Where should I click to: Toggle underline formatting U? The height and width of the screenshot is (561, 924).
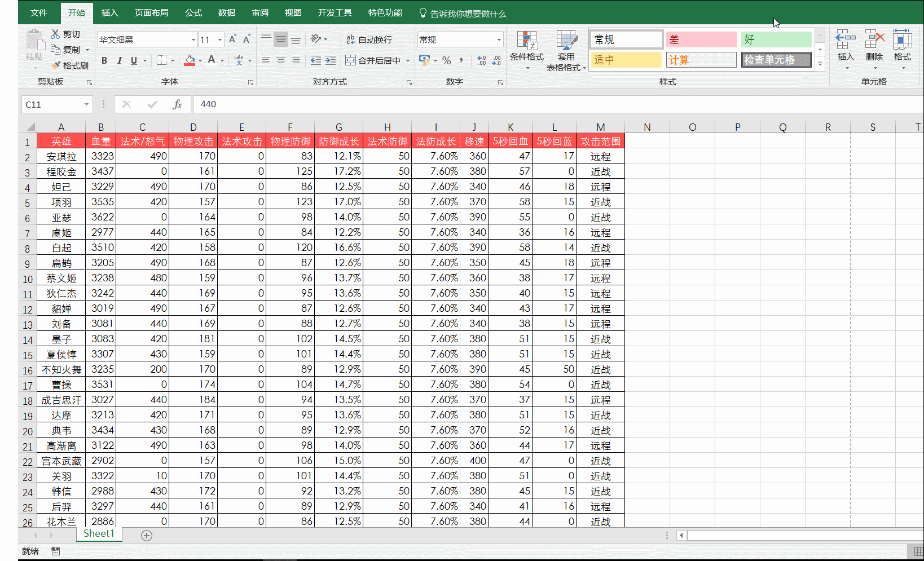(134, 60)
